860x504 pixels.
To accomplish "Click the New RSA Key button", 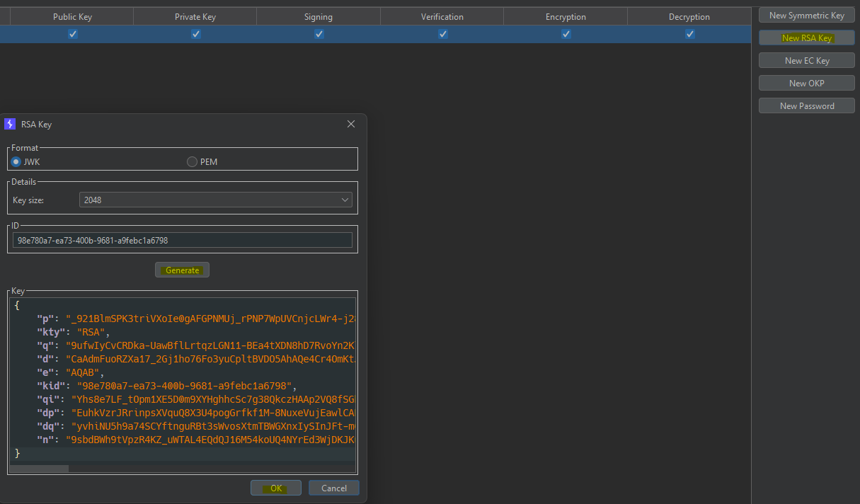I will 806,38.
